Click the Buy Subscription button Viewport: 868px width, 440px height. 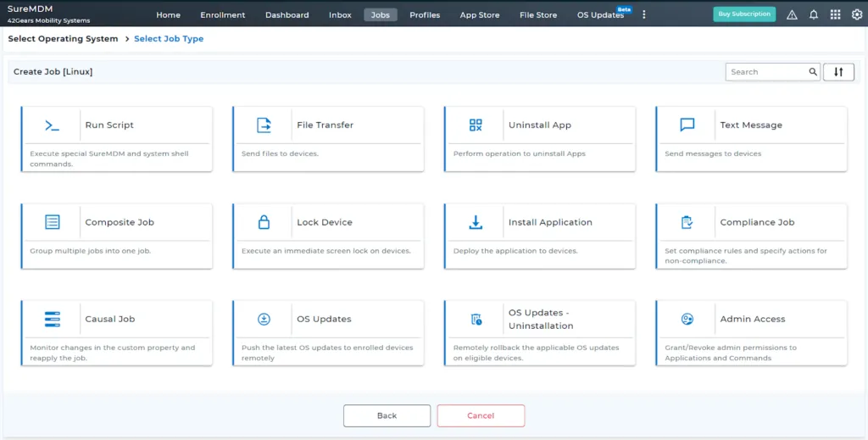744,14
